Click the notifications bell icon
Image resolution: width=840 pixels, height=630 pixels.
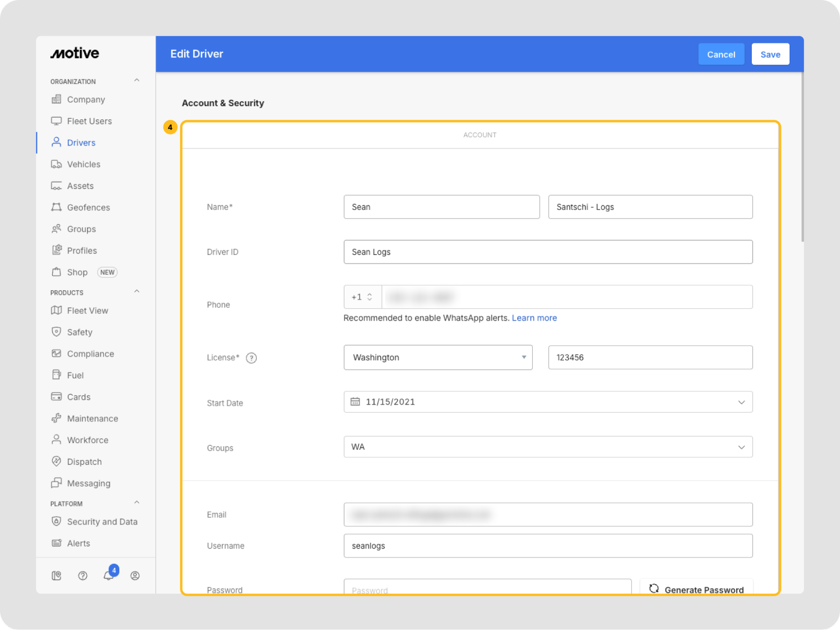tap(108, 575)
